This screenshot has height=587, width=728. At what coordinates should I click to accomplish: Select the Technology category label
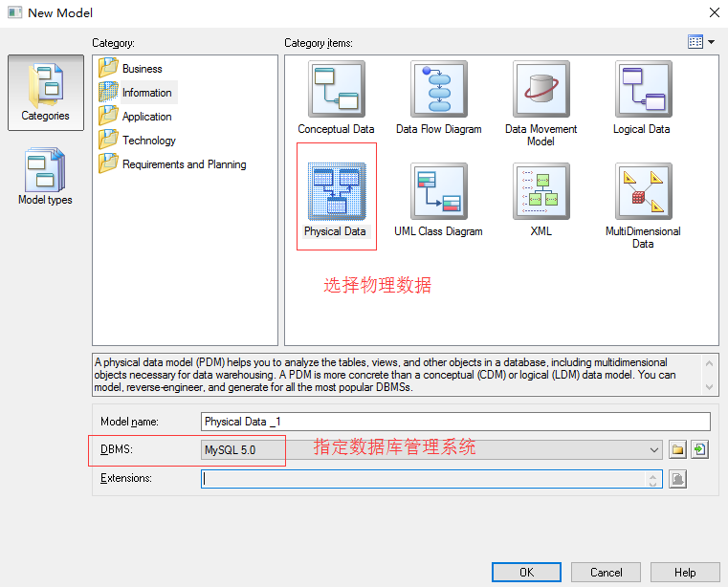tap(149, 141)
